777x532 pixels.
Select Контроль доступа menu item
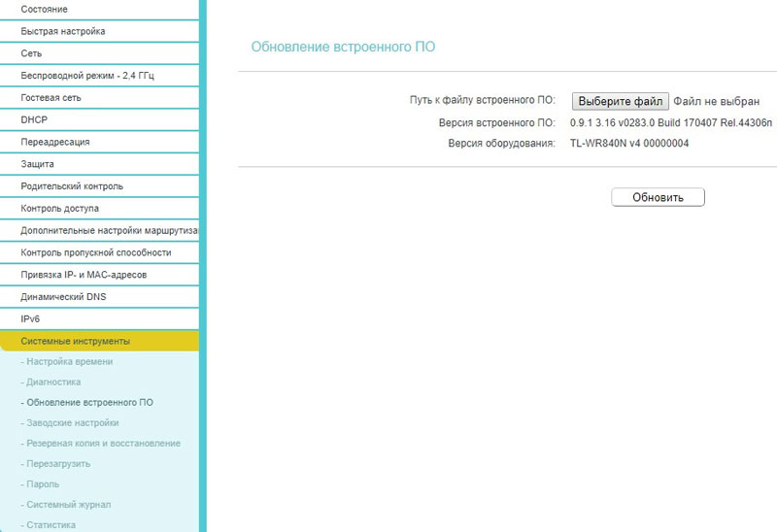[99, 208]
